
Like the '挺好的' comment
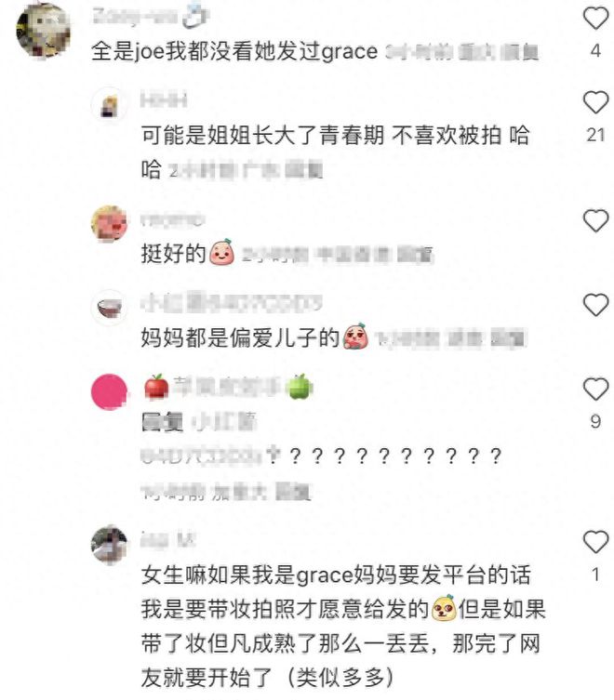tap(595, 220)
